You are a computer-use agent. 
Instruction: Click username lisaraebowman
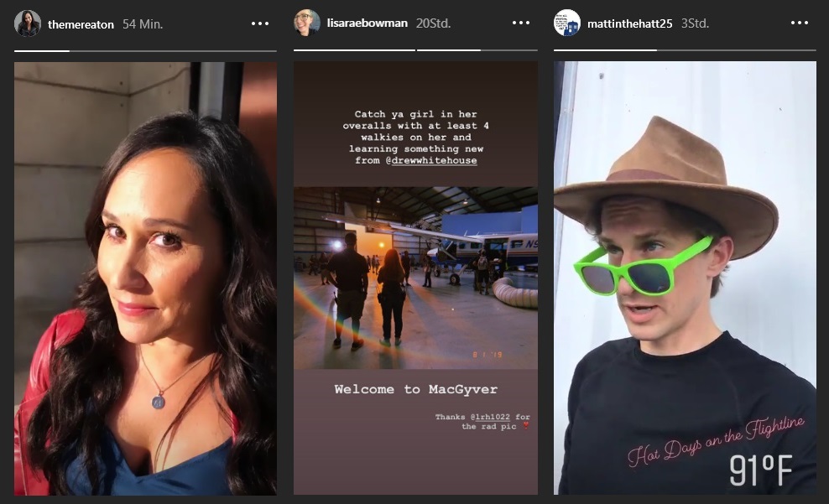[367, 23]
